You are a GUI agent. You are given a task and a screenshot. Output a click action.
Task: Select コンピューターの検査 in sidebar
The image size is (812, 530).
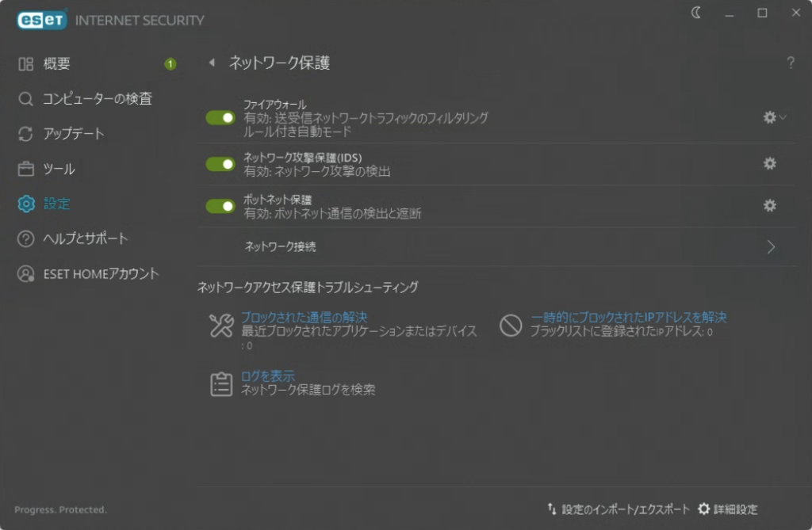pyautogui.click(x=97, y=99)
